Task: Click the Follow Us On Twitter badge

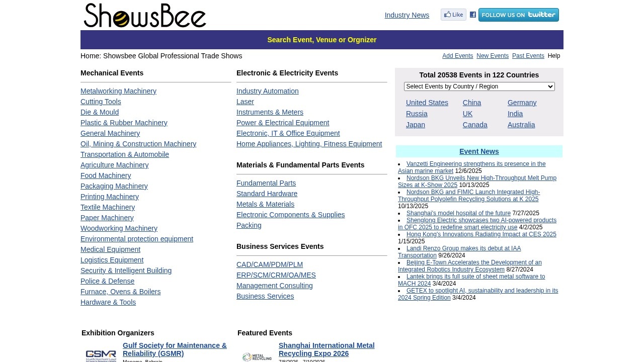Action: click(519, 15)
